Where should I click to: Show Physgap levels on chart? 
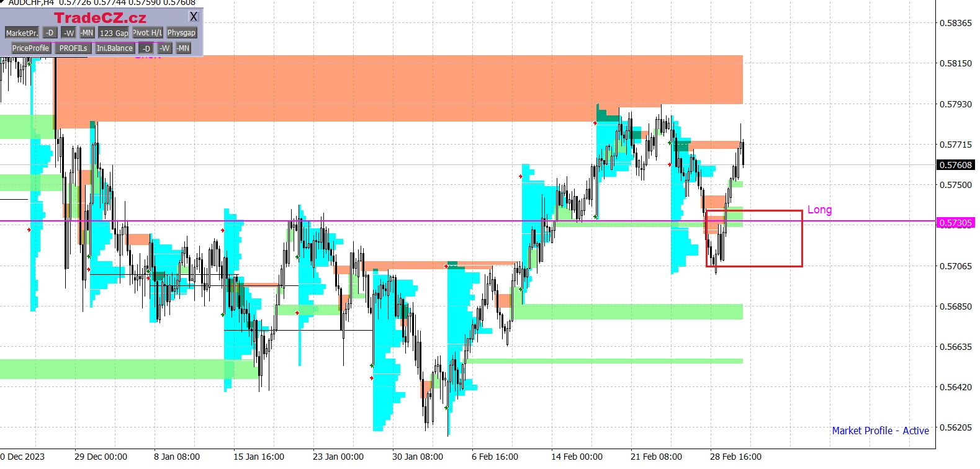coord(181,33)
